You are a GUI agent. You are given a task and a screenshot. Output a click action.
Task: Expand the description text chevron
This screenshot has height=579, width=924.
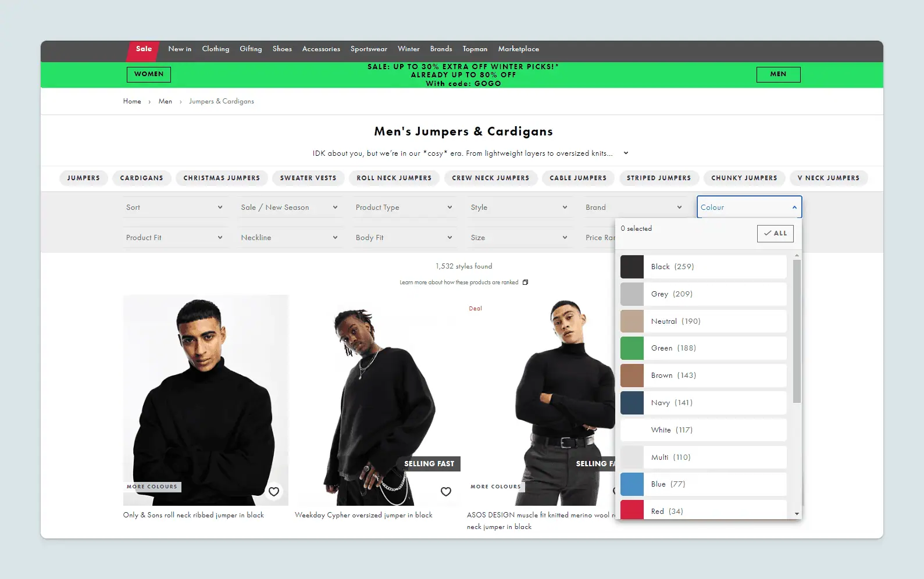[x=626, y=153]
